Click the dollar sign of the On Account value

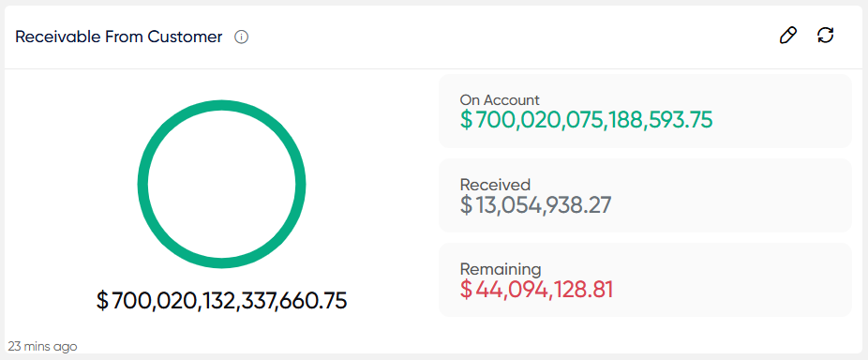point(467,120)
